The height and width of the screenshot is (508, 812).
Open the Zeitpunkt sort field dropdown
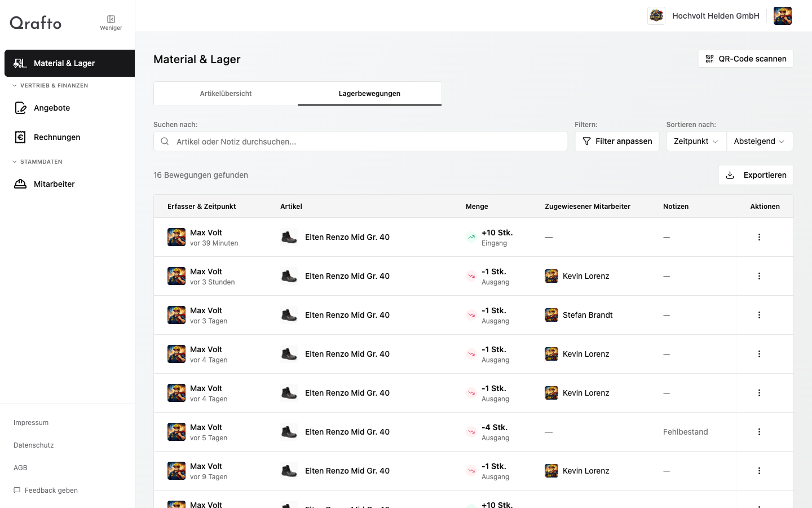click(696, 141)
